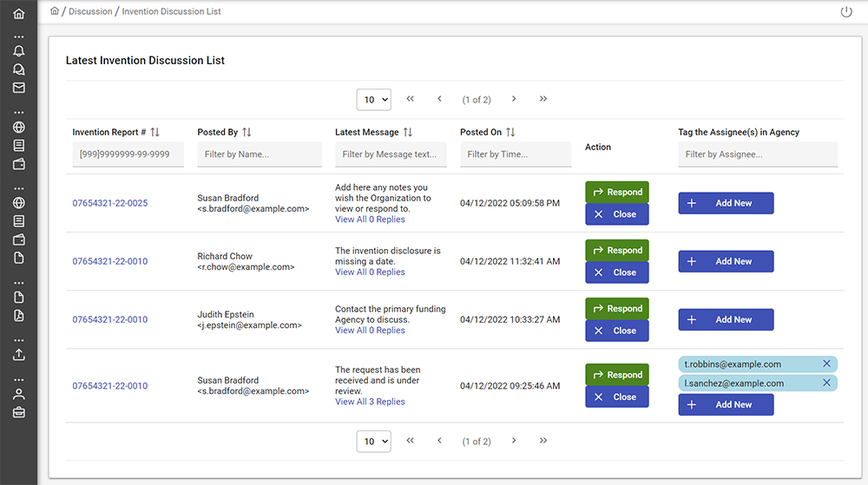Viewport: 868px width, 485px height.
Task: Remove the t.robbins@example.com assignee tag
Action: coord(826,364)
